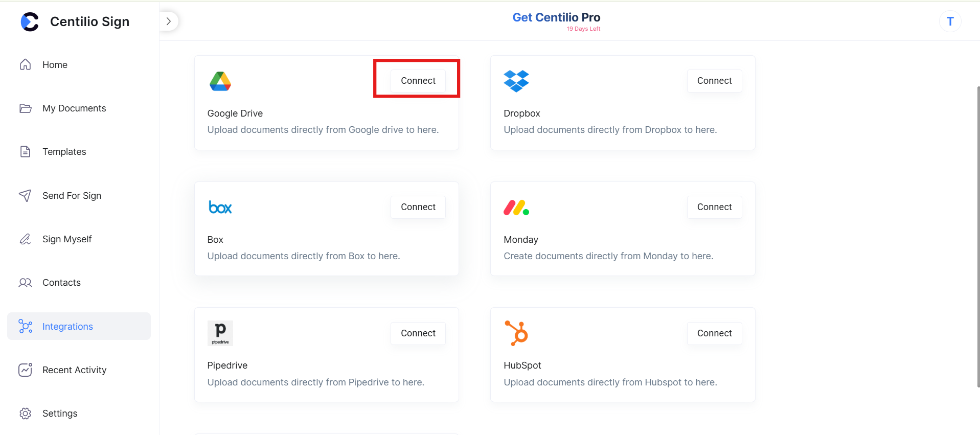
Task: Connect the HubSpot integration
Action: 714,333
